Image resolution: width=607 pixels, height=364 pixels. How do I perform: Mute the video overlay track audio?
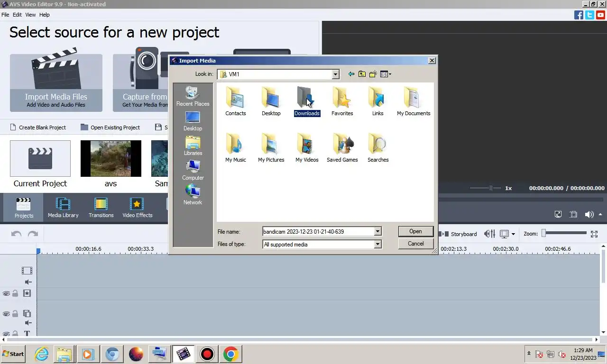click(28, 323)
